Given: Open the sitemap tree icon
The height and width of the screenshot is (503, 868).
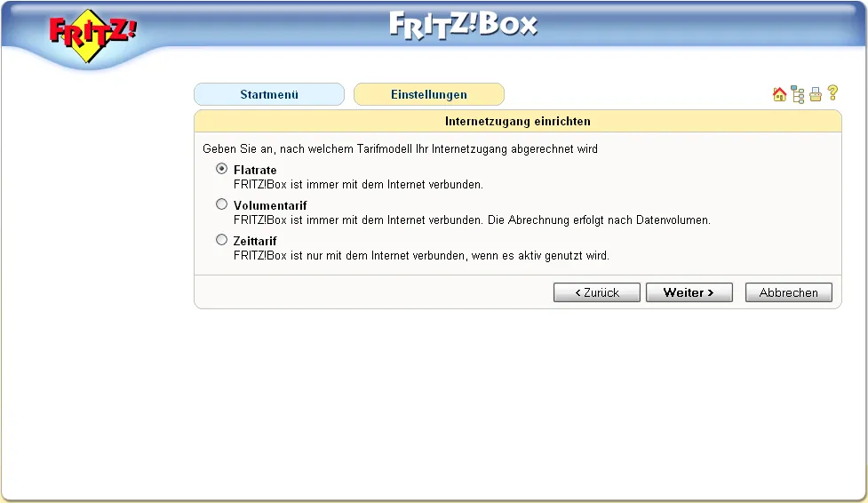Looking at the screenshot, I should click(798, 95).
